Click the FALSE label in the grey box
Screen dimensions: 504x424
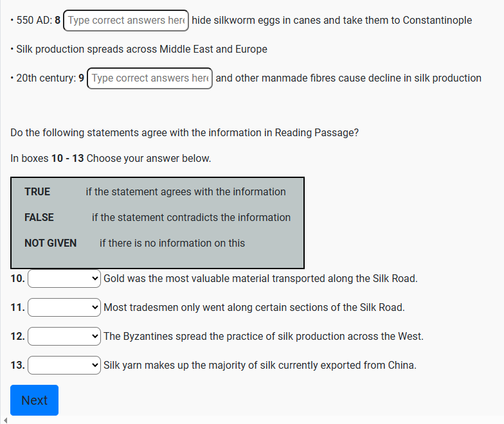(x=39, y=218)
